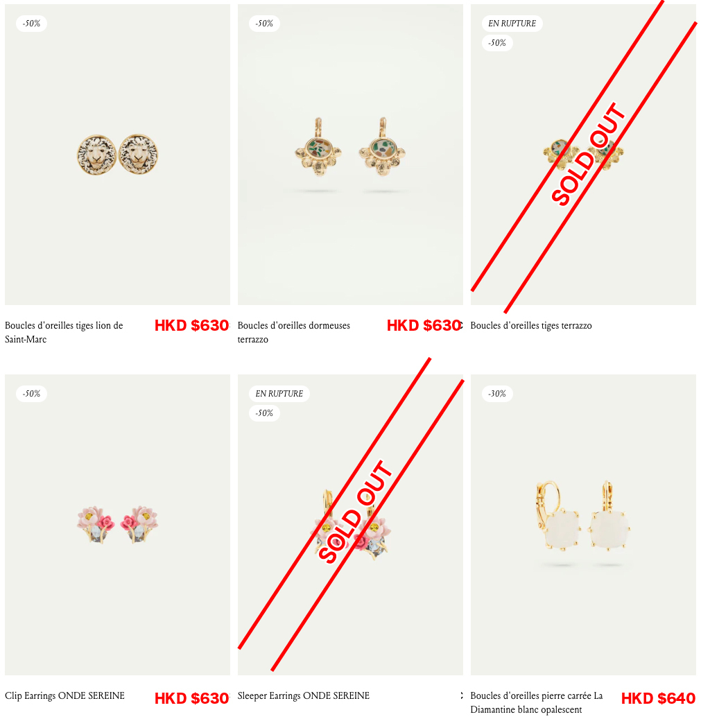The height and width of the screenshot is (728, 701).
Task: Click the -50% badge on dormeuses terrazzo earrings
Action: [x=264, y=23]
